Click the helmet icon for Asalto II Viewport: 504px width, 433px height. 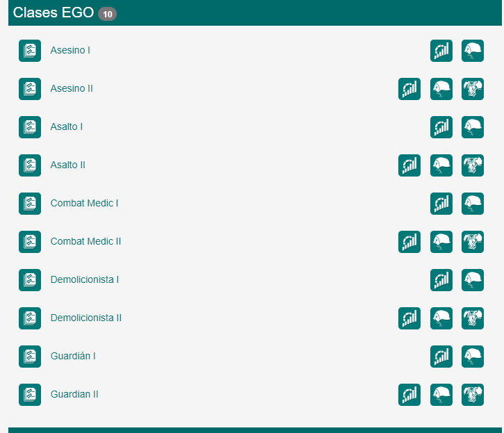(x=441, y=165)
